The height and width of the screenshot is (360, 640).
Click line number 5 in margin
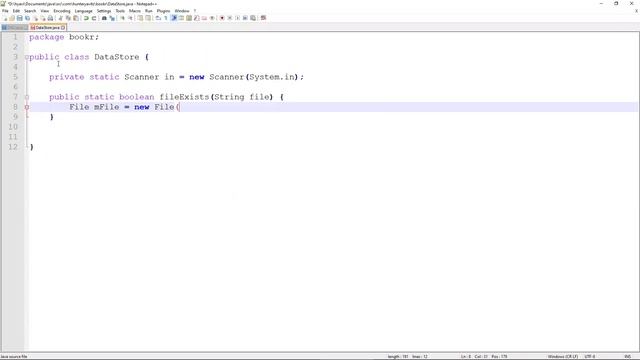(x=15, y=77)
